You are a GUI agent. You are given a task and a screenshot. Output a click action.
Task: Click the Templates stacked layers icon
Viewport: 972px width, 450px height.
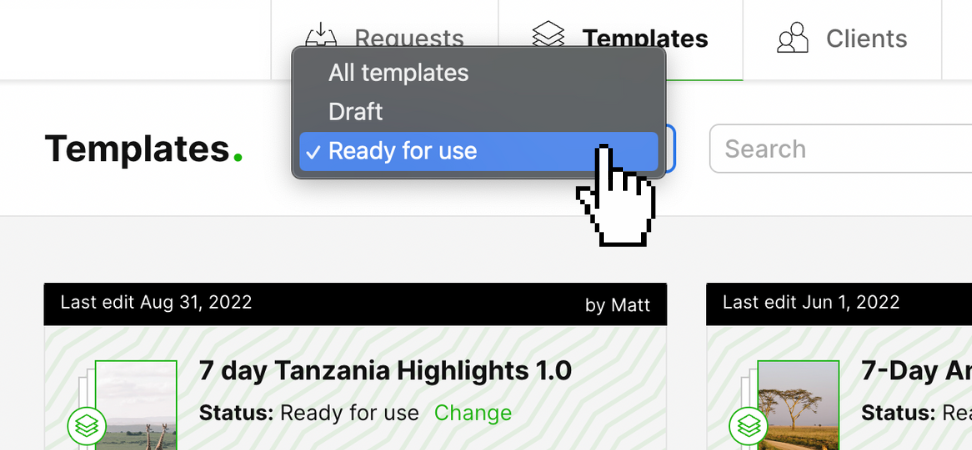pyautogui.click(x=548, y=37)
